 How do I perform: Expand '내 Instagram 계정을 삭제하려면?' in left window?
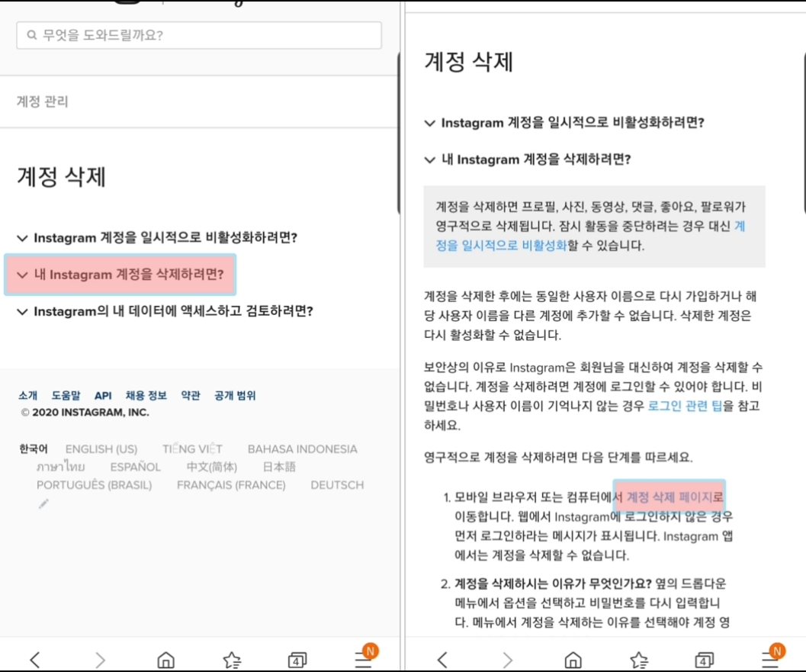pyautogui.click(x=120, y=275)
